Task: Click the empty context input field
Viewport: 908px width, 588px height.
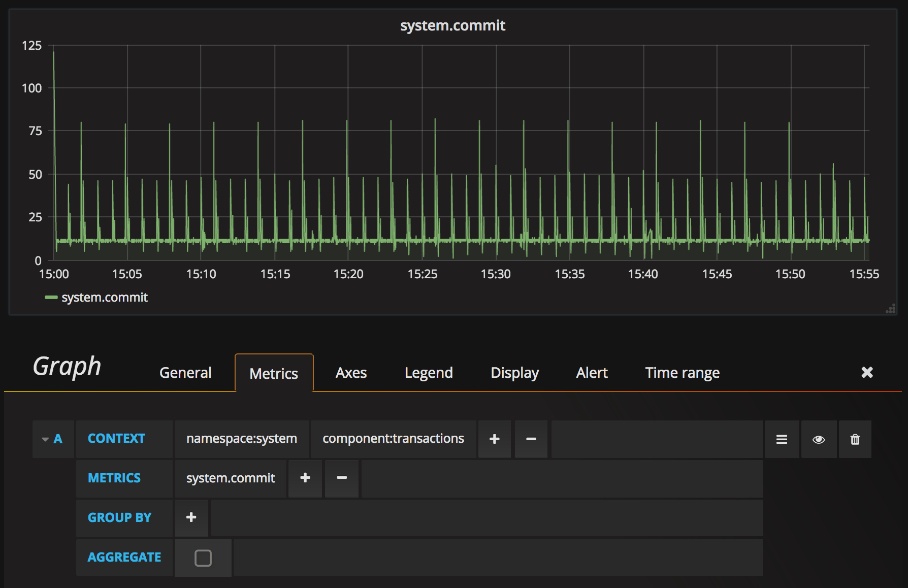Action: click(x=657, y=439)
